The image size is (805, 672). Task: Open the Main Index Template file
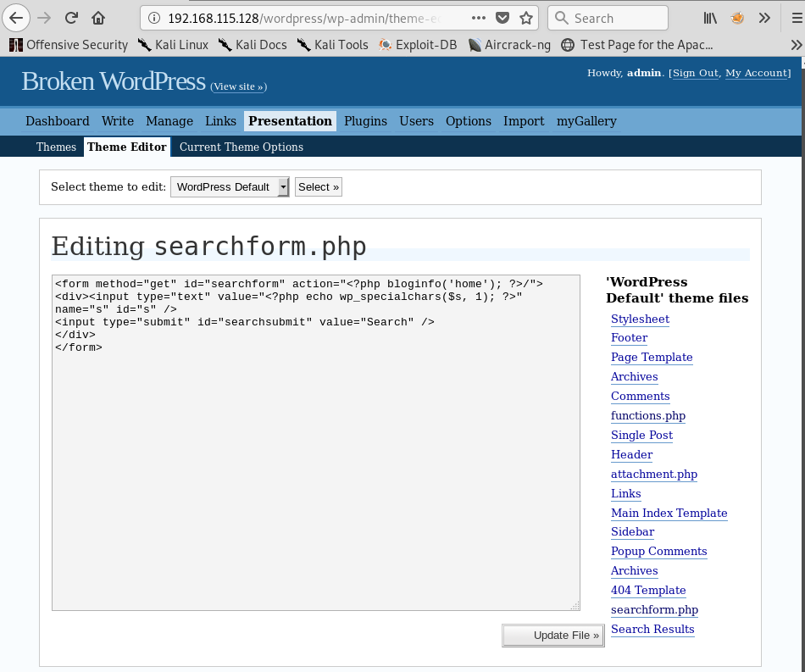pos(669,514)
